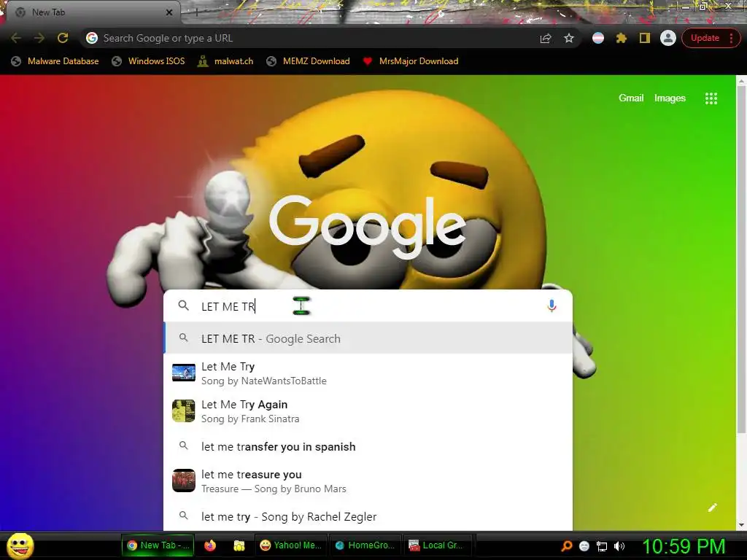Click the round messenger tray icon
The height and width of the screenshot is (560, 747).
pos(584,546)
